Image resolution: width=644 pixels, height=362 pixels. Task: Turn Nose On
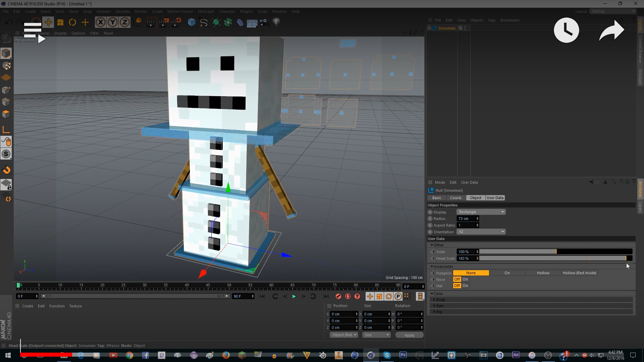[465, 279]
